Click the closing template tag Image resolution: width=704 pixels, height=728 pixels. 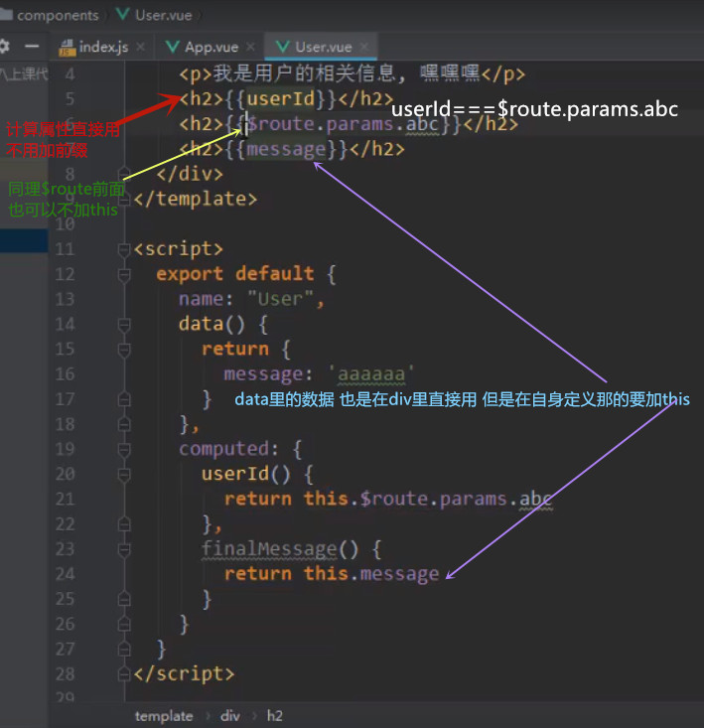(x=195, y=200)
